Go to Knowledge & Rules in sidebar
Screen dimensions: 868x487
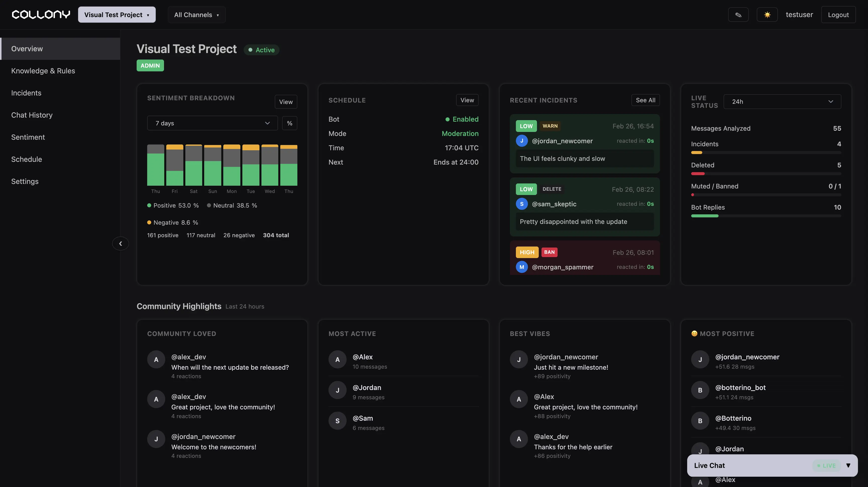pyautogui.click(x=43, y=71)
